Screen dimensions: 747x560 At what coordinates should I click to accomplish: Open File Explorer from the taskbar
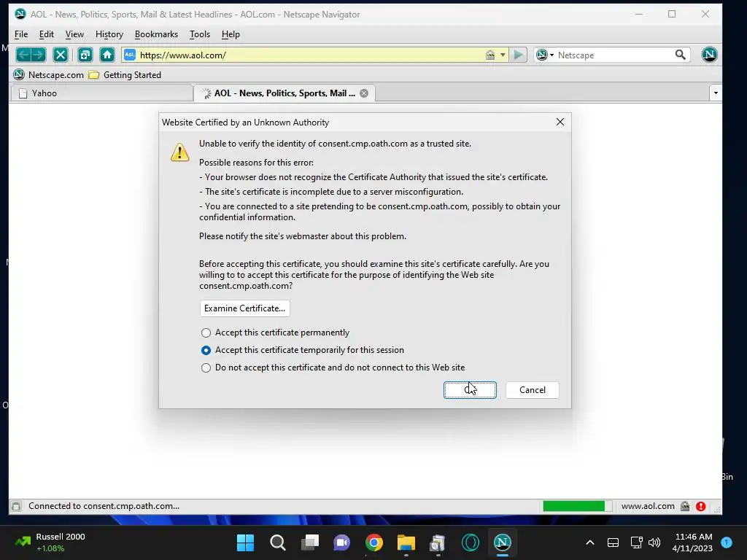tap(406, 542)
